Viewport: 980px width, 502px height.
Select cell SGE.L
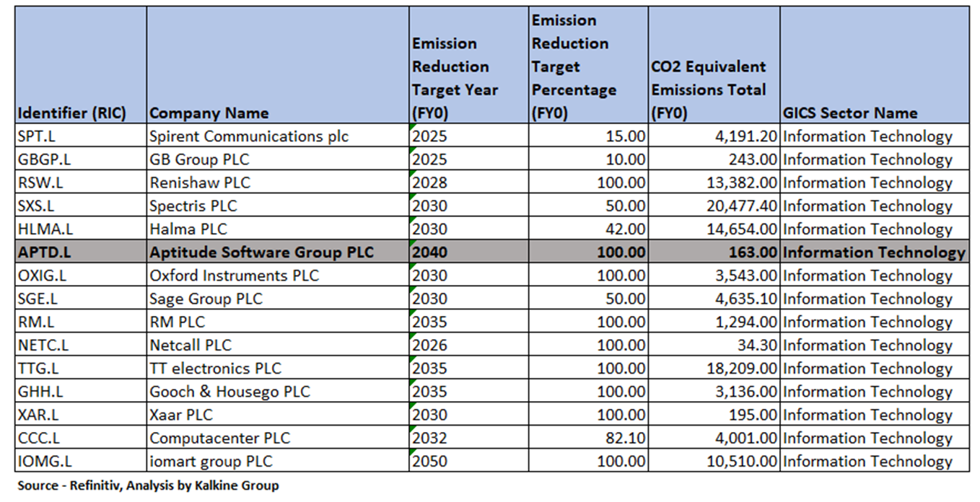click(x=81, y=299)
